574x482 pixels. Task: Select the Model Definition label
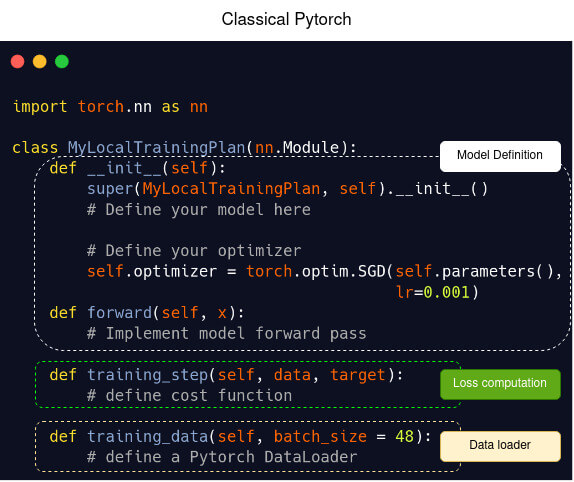click(x=500, y=156)
